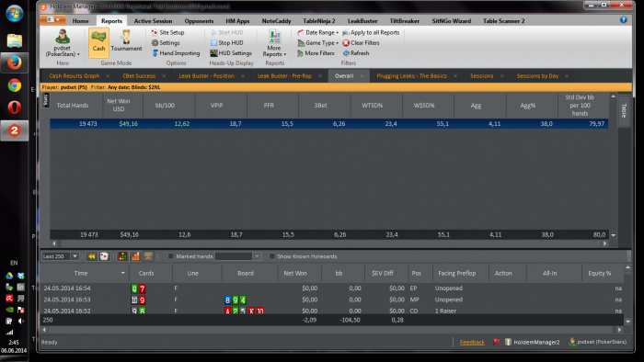
Task: Select the hand row dated 24.05.2014 16:54
Action: click(x=332, y=288)
